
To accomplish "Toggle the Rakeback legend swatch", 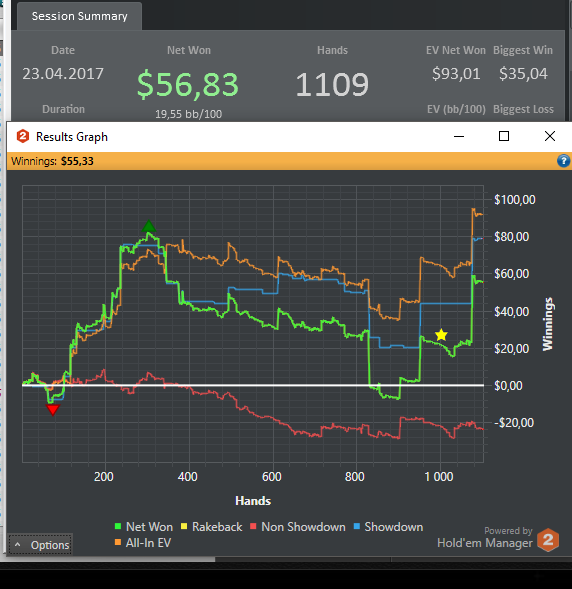I will point(184,527).
